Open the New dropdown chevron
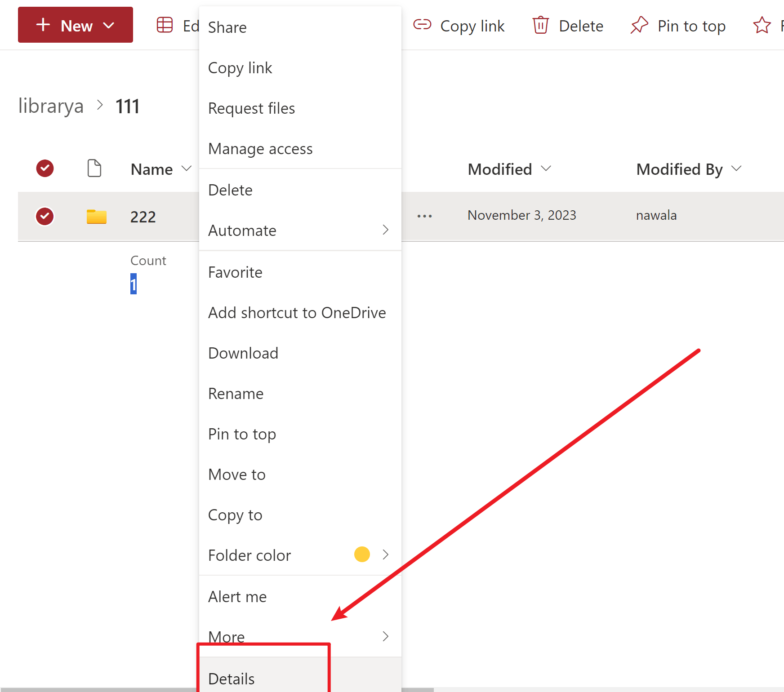Screen dimensions: 784x692 [x=109, y=26]
